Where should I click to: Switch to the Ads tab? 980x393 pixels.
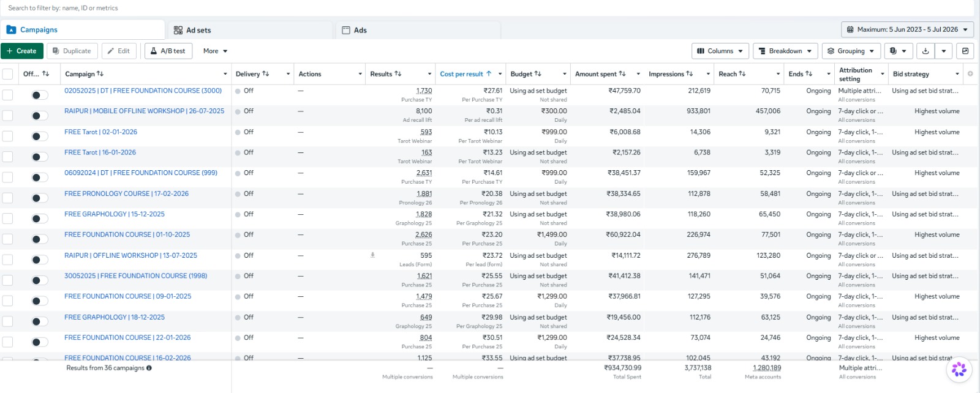tap(418, 30)
